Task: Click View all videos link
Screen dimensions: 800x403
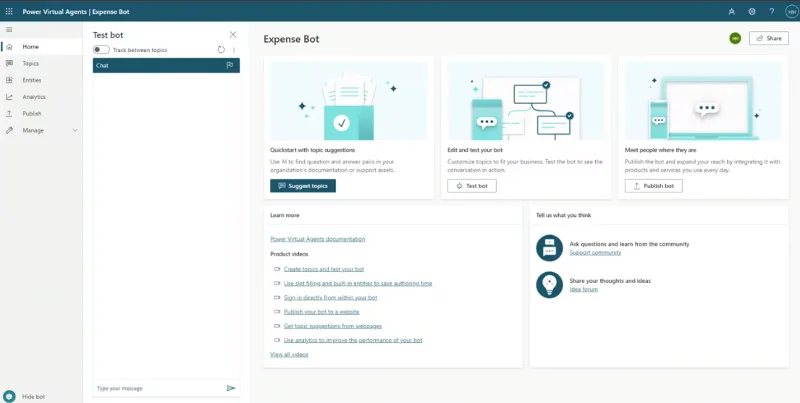Action: [x=289, y=355]
